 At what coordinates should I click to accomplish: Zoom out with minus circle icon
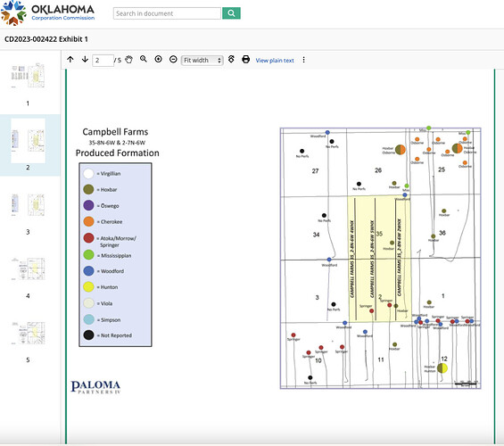pyautogui.click(x=173, y=60)
